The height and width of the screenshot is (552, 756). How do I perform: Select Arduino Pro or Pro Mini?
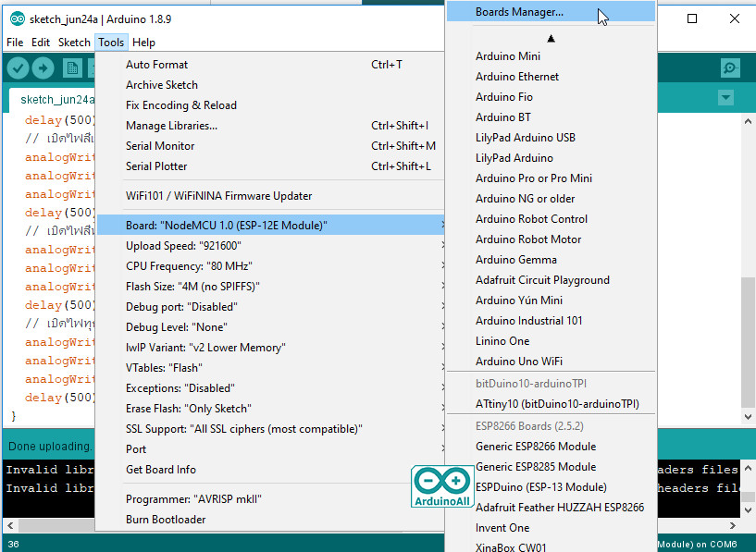(551, 178)
